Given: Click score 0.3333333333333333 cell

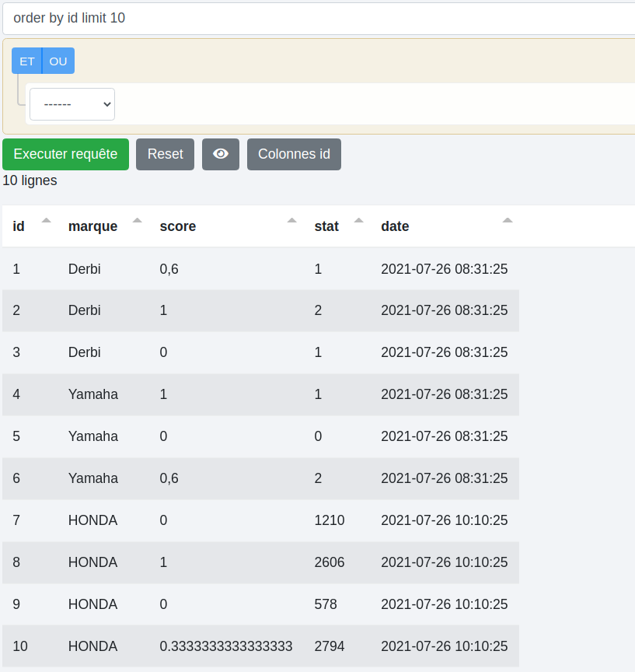Looking at the screenshot, I should pyautogui.click(x=226, y=646).
